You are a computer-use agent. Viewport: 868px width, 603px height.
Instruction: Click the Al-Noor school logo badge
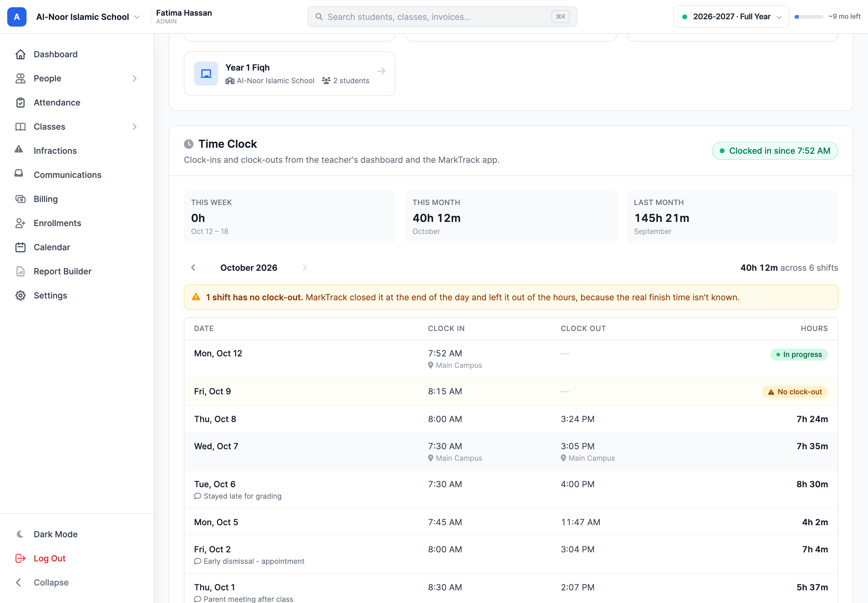tap(17, 17)
